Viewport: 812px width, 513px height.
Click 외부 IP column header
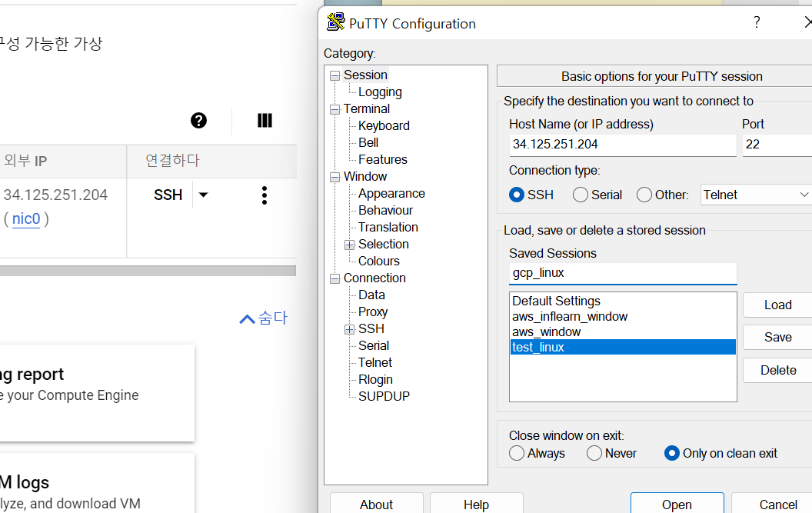tap(25, 161)
